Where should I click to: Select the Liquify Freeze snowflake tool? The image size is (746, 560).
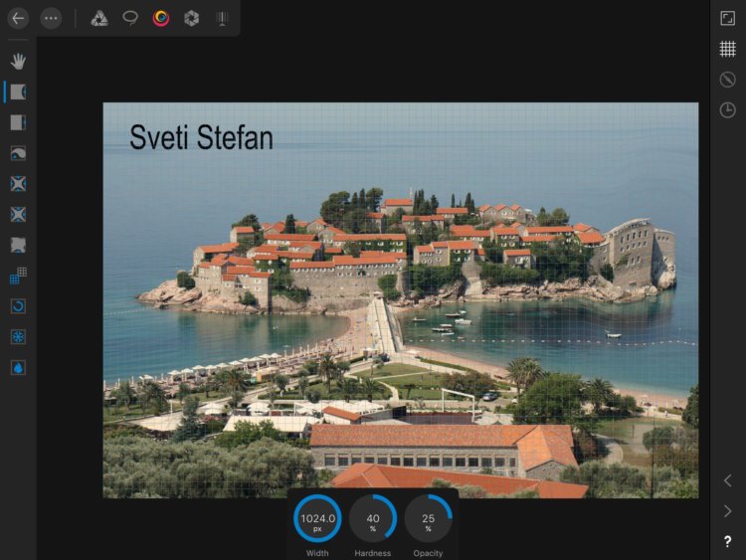[x=18, y=337]
